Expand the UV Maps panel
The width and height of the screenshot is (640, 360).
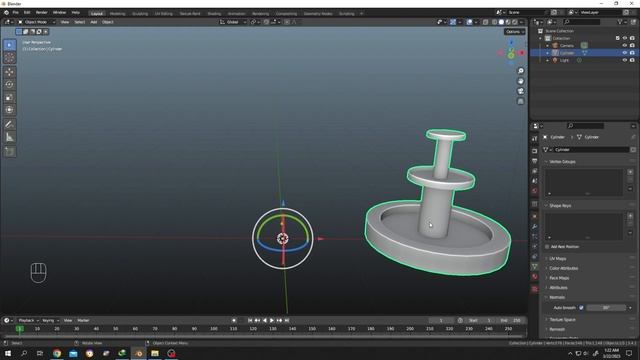click(x=558, y=259)
